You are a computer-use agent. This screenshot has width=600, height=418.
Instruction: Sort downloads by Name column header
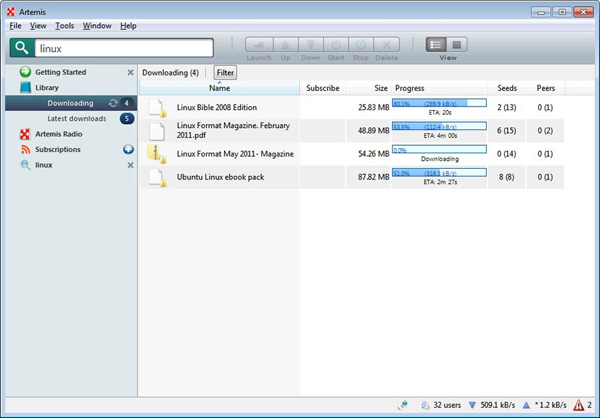pos(219,88)
